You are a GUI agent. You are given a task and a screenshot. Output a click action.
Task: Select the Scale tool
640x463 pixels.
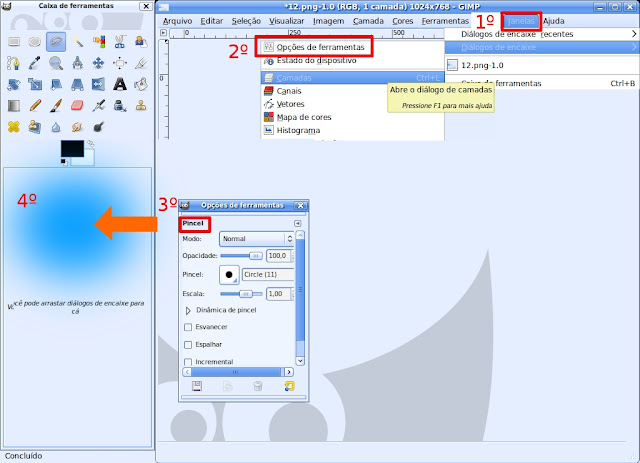pos(35,84)
